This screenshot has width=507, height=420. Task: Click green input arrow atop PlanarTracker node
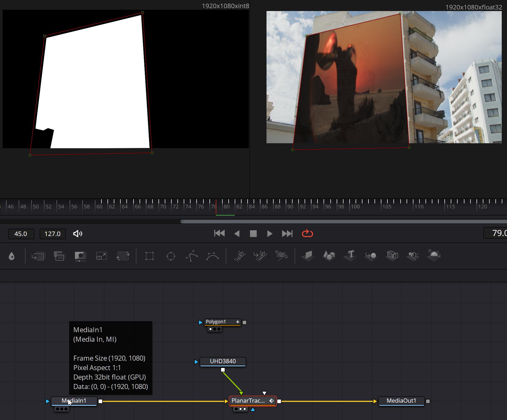click(x=241, y=393)
